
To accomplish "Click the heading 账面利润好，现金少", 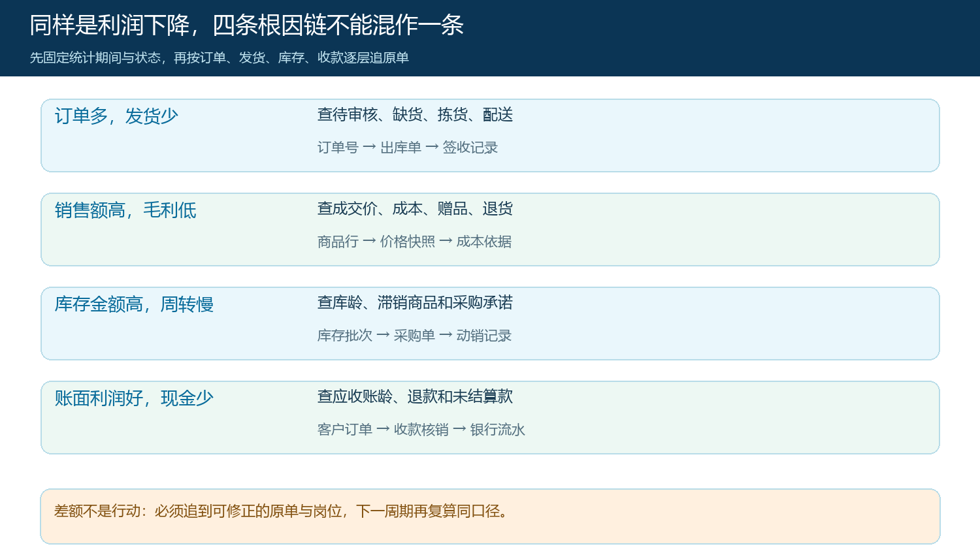I will [x=134, y=398].
